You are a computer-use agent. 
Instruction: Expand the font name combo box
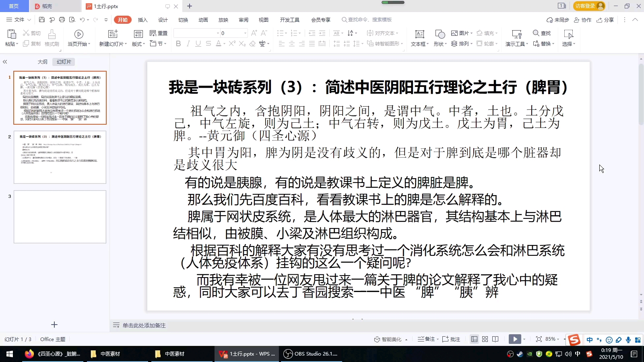(x=218, y=33)
